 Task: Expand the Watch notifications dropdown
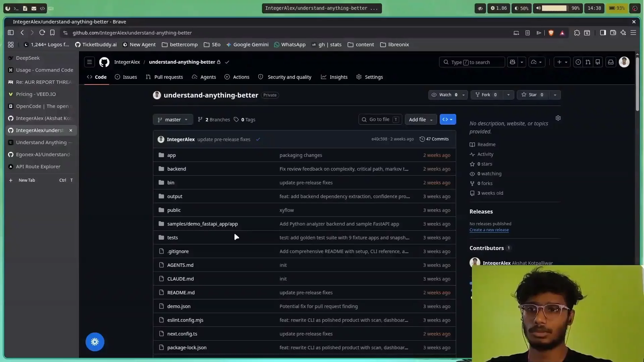464,95
